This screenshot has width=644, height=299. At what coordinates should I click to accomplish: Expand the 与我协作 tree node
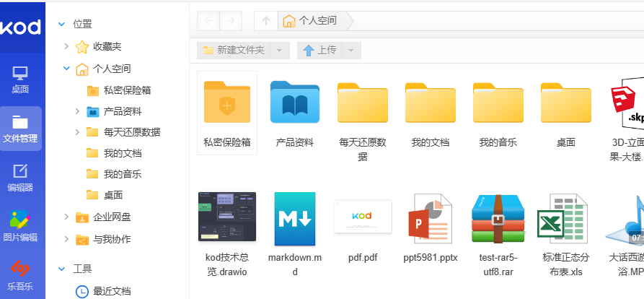[x=66, y=239]
